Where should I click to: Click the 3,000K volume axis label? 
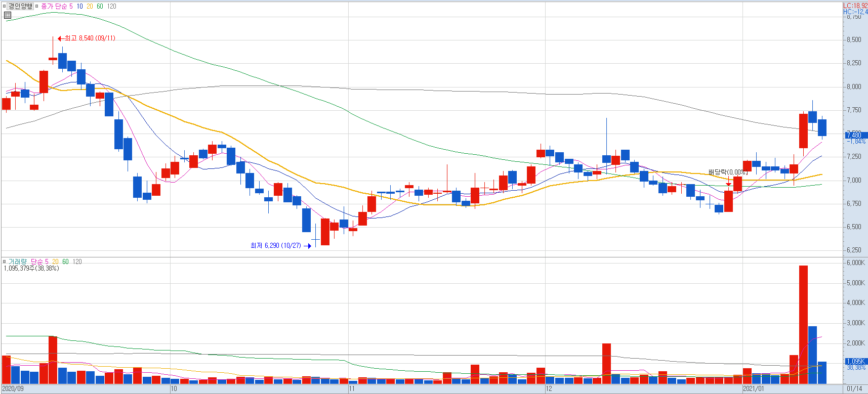click(x=855, y=323)
